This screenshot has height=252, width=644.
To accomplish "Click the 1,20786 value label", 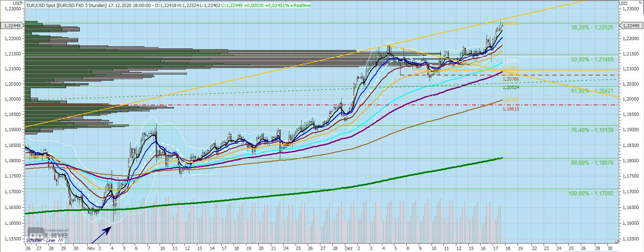I will coord(511,79).
